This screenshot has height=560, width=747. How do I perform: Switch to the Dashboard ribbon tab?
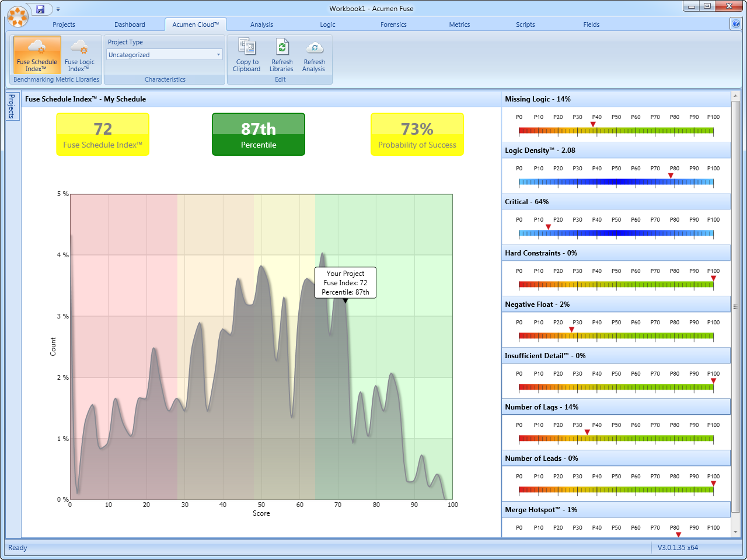pyautogui.click(x=130, y=24)
